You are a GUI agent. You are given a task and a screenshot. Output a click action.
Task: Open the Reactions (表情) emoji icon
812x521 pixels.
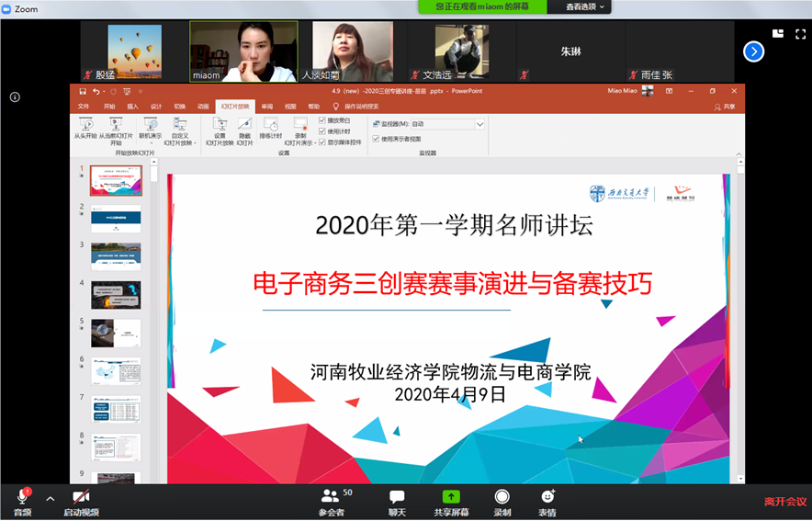point(547,496)
